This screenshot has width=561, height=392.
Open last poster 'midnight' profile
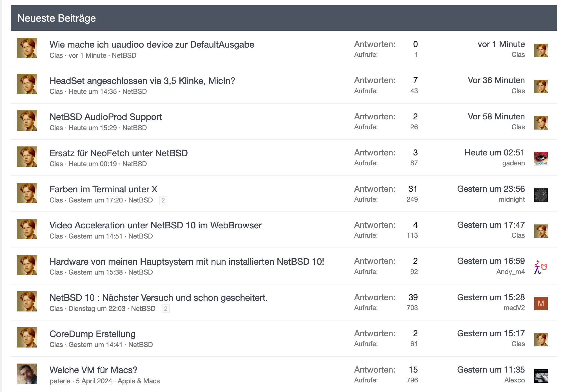[x=511, y=199]
